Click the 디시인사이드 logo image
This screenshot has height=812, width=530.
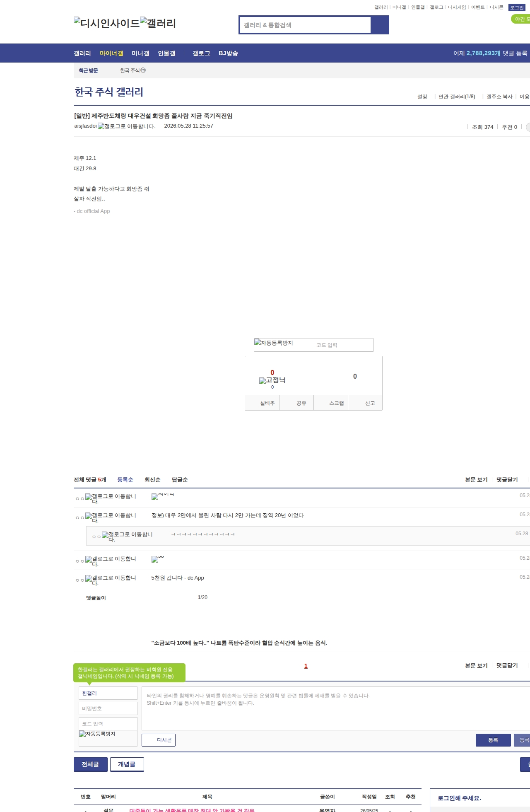pyautogui.click(x=106, y=23)
